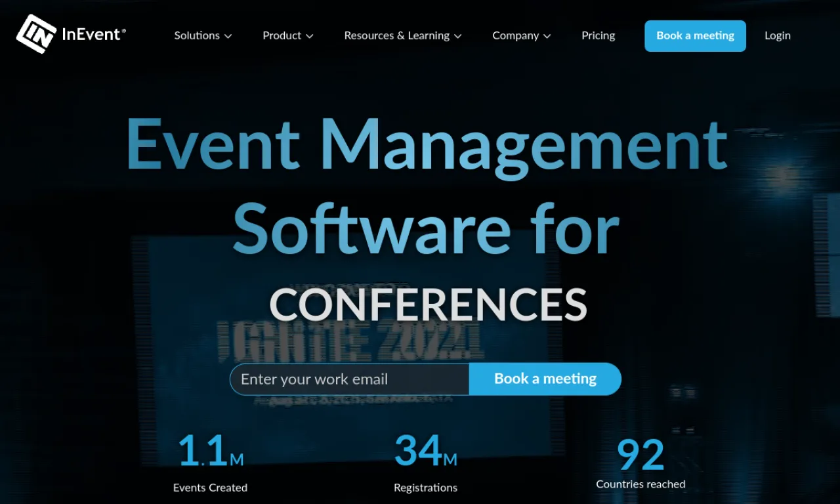Click the Software for heading text

(x=427, y=228)
